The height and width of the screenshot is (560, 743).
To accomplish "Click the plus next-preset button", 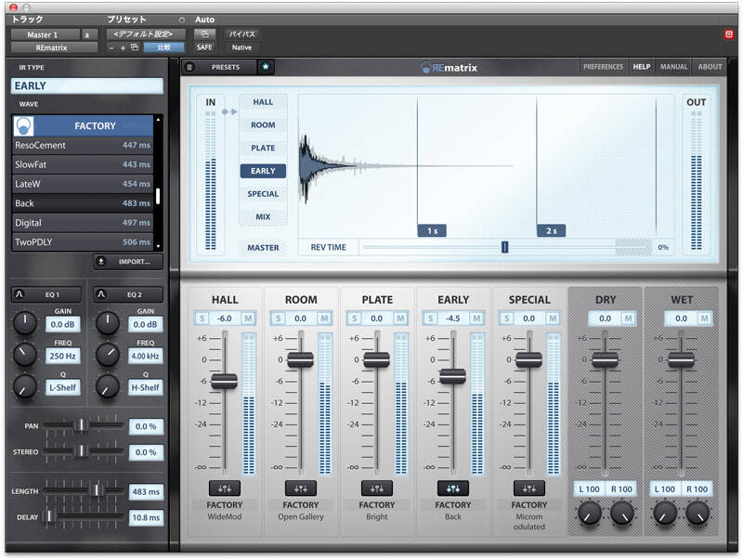I will pos(123,48).
